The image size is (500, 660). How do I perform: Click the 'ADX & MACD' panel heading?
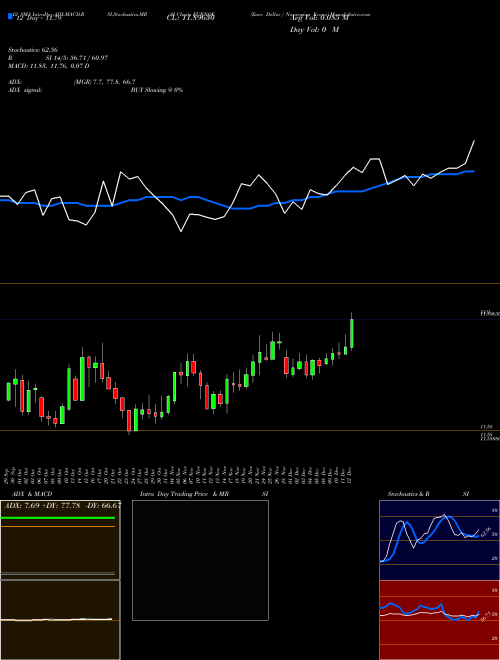click(32, 494)
